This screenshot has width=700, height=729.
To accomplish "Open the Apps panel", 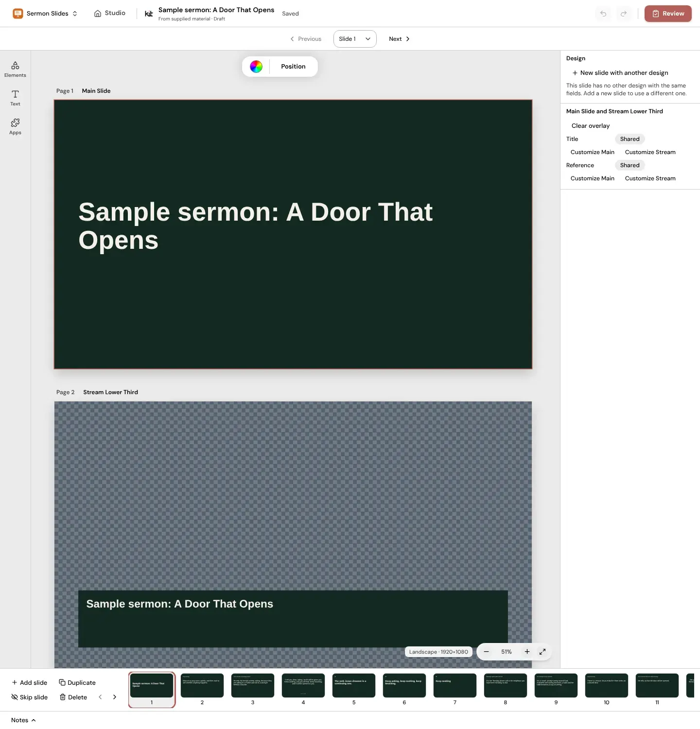I will click(x=15, y=127).
